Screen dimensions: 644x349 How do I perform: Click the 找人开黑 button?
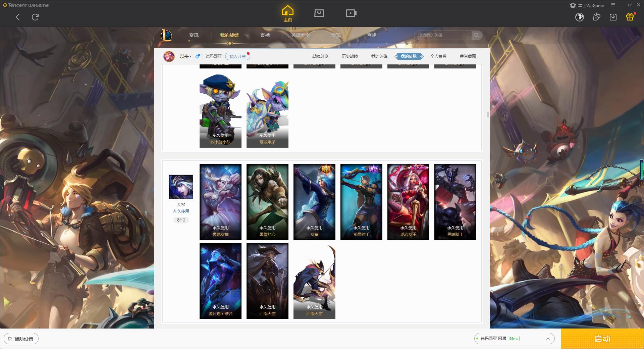click(237, 56)
